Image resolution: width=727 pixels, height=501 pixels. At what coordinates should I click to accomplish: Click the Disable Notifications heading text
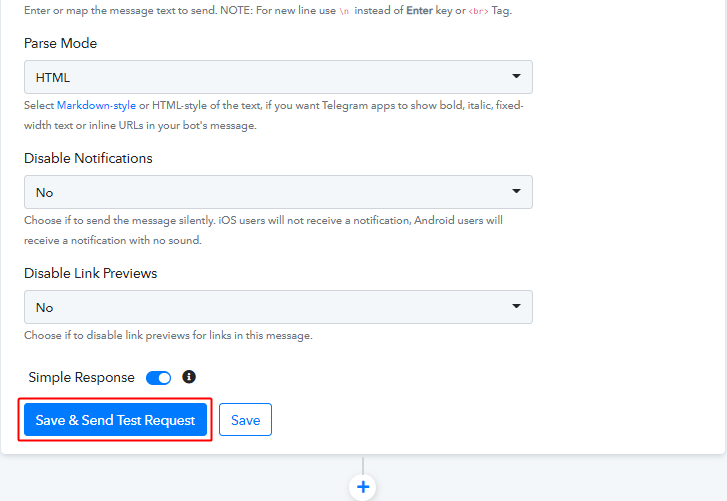click(88, 158)
